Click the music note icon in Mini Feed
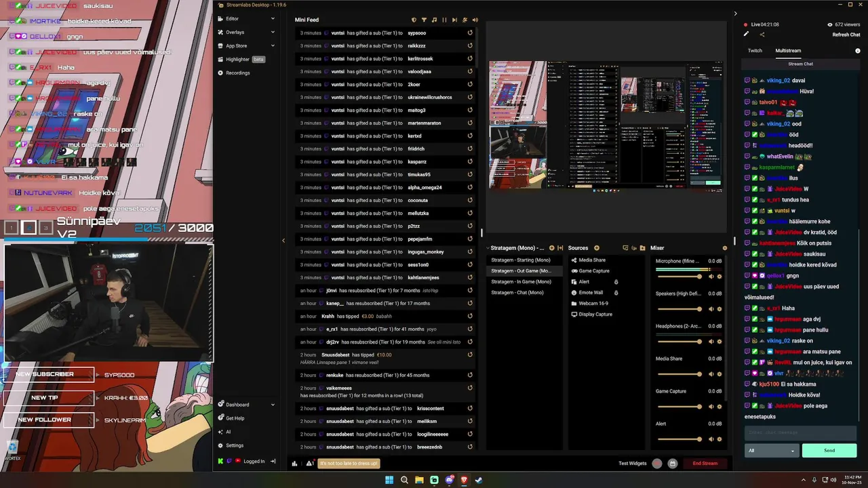Screen dimensions: 868x488 (x=434, y=20)
